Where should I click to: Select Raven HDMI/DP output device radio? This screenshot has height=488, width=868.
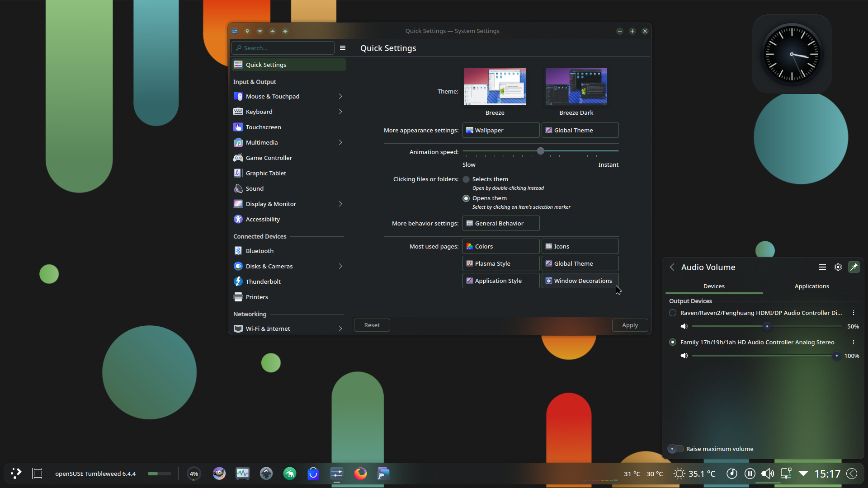[673, 313]
